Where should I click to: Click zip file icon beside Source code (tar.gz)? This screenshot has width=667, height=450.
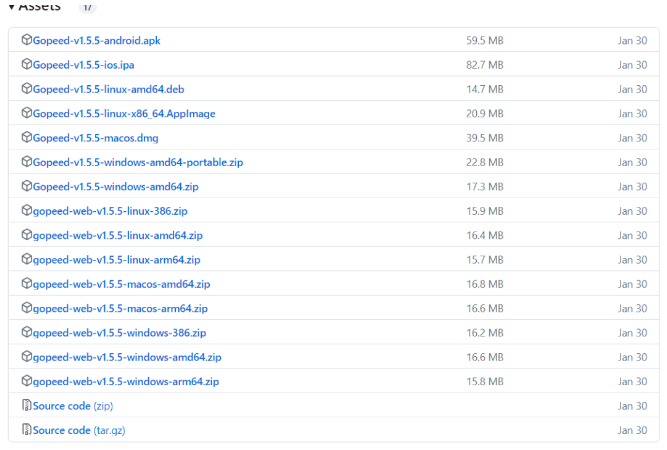pos(26,429)
